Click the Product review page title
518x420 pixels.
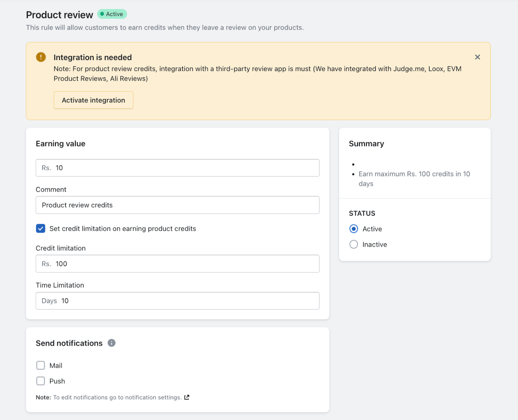click(x=60, y=15)
